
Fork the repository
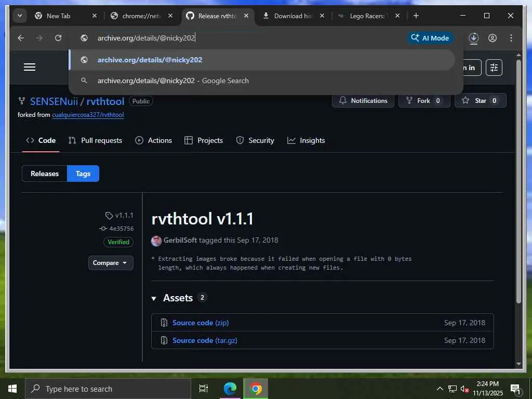[424, 100]
